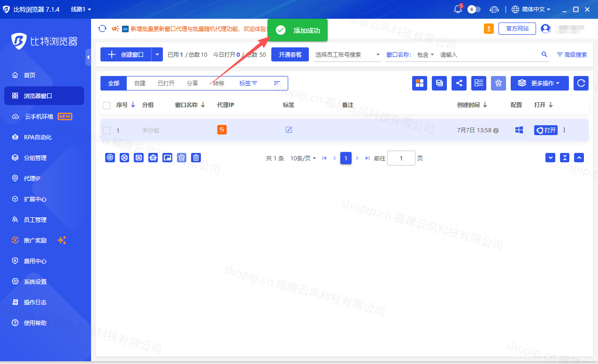Collapse the left sidebar arrow
The width and height of the screenshot is (598, 364).
[x=88, y=57]
